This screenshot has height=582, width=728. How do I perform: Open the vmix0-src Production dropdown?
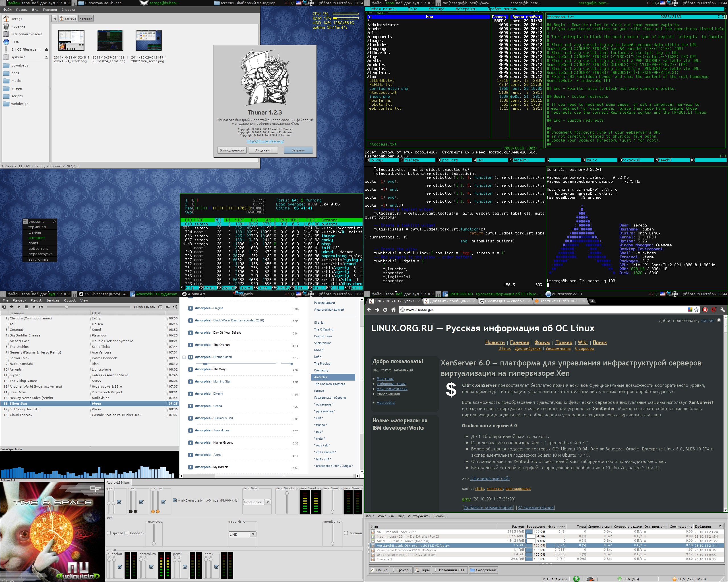coord(257,502)
